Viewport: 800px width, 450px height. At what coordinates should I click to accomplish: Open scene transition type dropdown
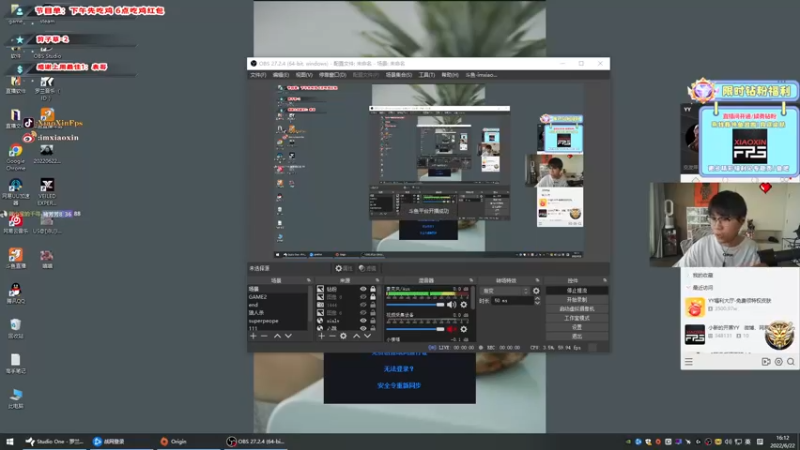pos(505,291)
